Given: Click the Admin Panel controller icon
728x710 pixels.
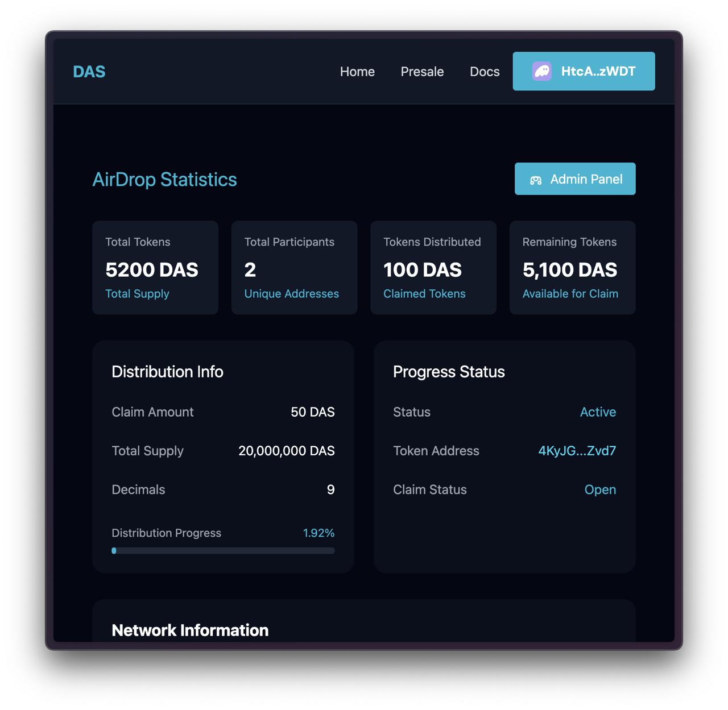Looking at the screenshot, I should click(536, 180).
